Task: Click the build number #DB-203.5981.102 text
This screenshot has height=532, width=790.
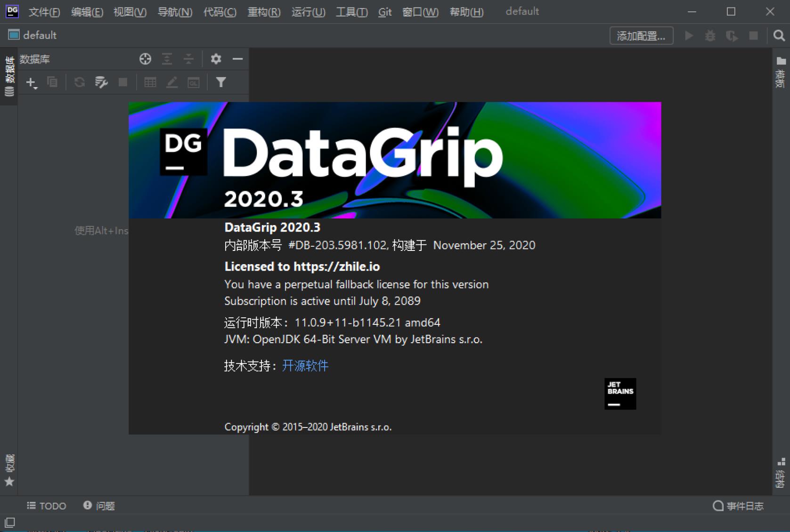Action: tap(338, 245)
